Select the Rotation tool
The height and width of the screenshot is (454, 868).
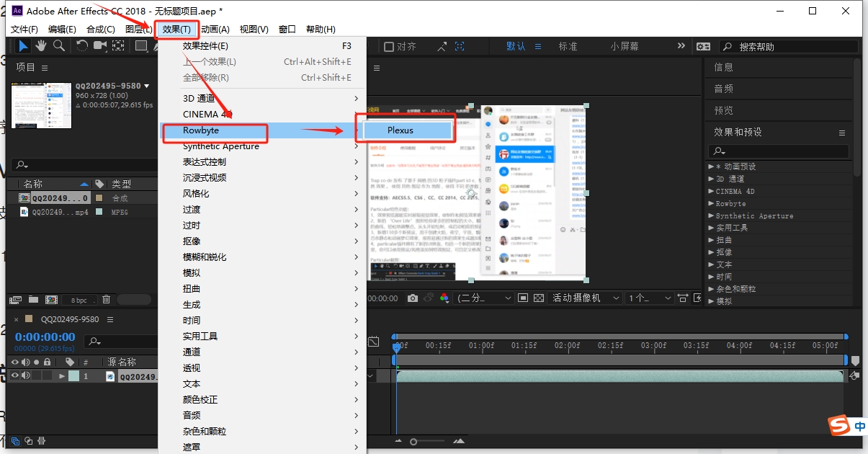point(82,46)
